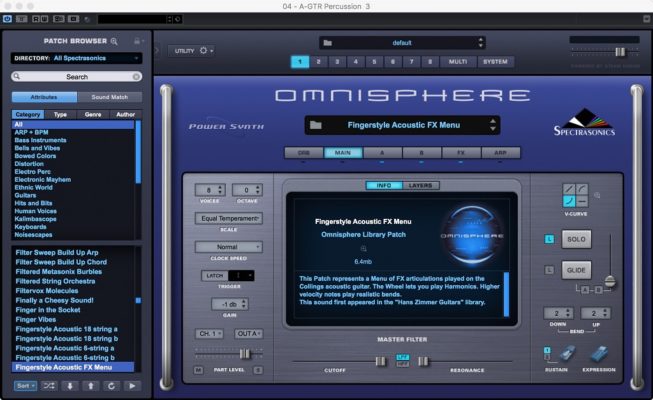This screenshot has width=653, height=400.
Task: Toggle the plugin power bypass button
Action: [7, 19]
